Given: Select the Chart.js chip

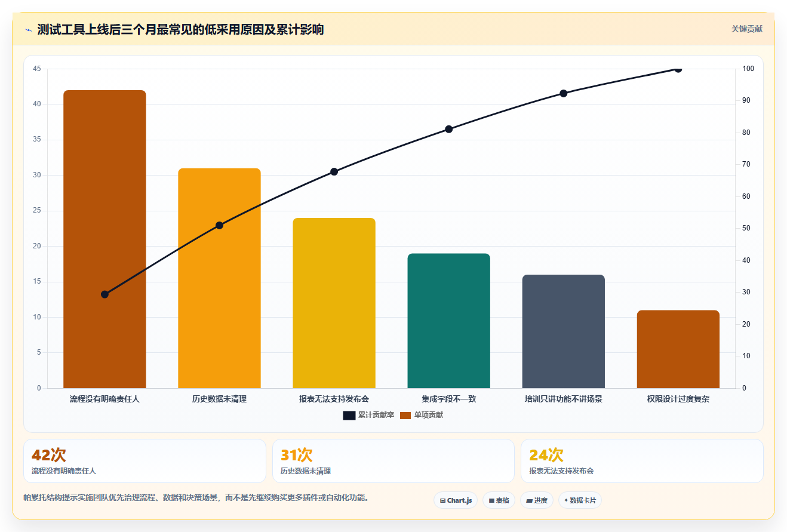Looking at the screenshot, I should (x=456, y=500).
